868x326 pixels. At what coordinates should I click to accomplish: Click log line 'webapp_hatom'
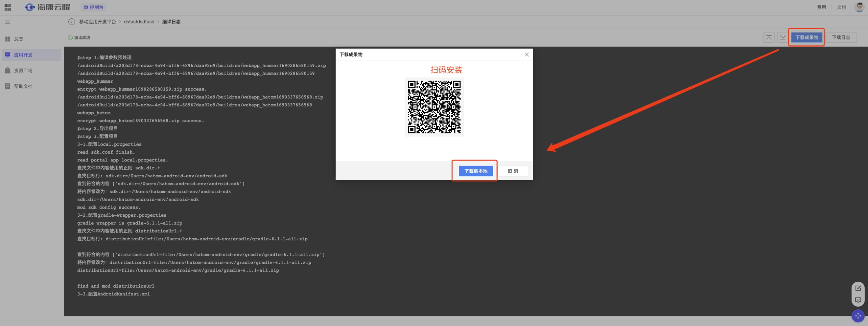pos(94,113)
